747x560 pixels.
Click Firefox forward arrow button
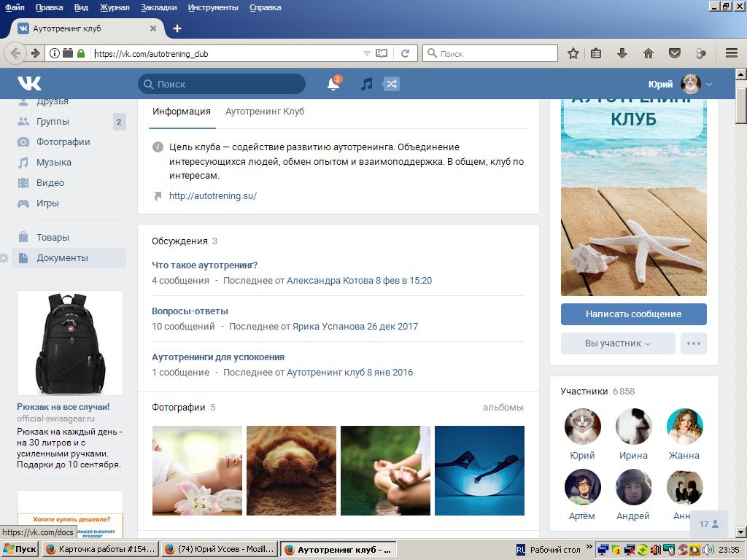pyautogui.click(x=35, y=53)
